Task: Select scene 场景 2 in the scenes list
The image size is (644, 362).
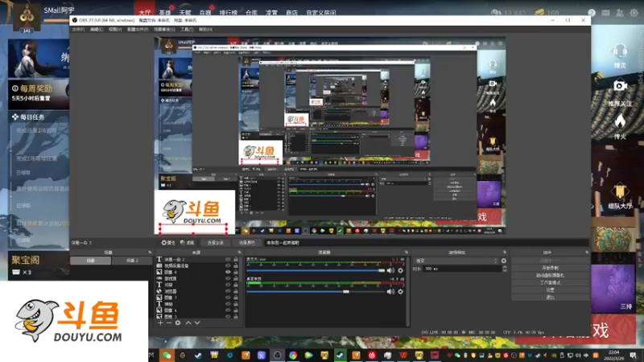Action: pyautogui.click(x=132, y=261)
